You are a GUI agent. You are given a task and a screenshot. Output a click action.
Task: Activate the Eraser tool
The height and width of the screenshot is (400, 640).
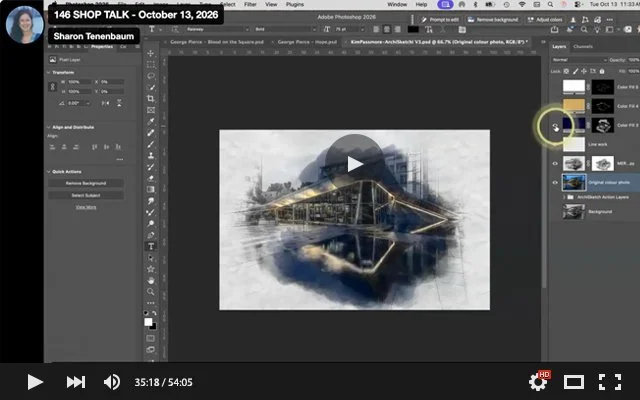click(x=151, y=178)
